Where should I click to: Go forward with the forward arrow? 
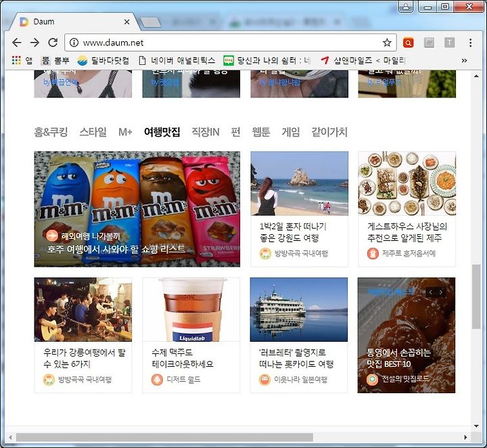coord(34,43)
